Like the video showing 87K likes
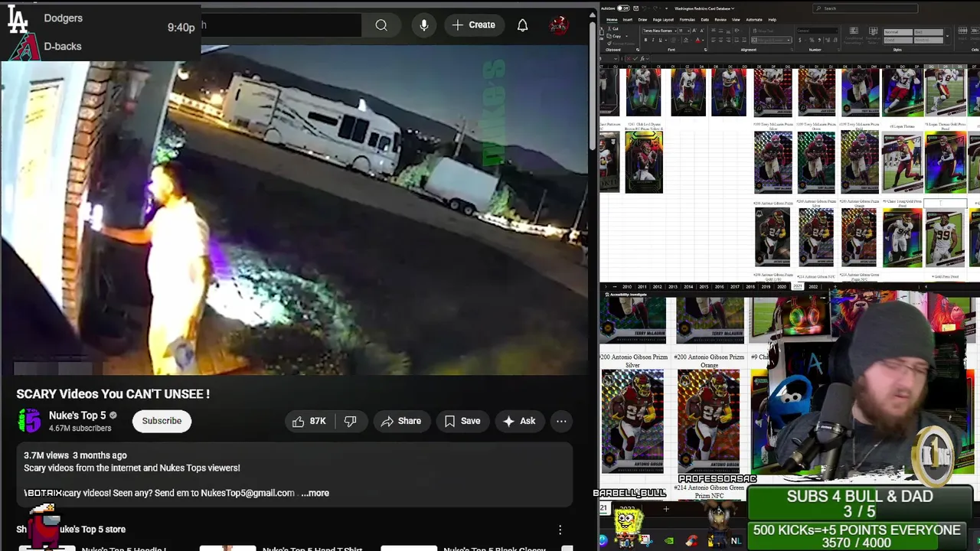The image size is (980, 551). click(309, 421)
